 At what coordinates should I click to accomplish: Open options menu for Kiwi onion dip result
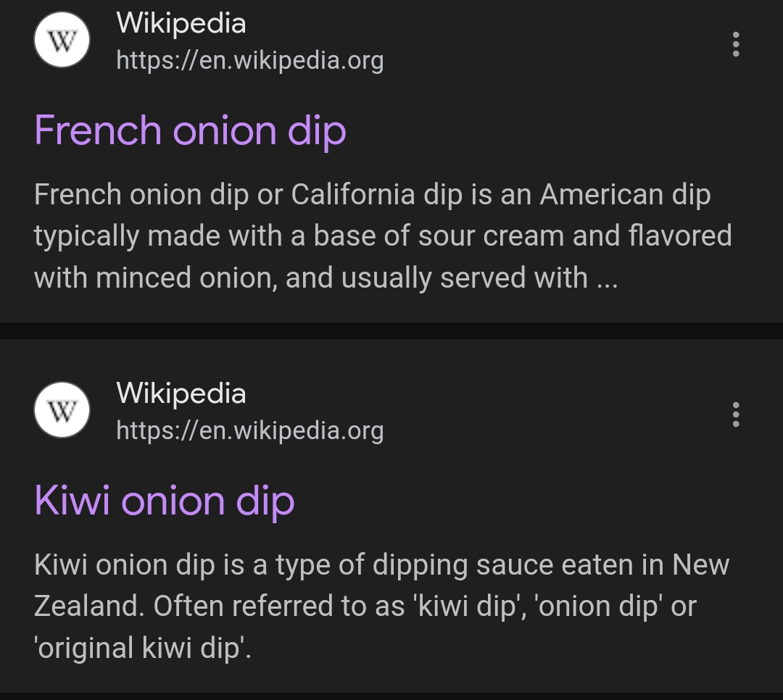coord(736,414)
